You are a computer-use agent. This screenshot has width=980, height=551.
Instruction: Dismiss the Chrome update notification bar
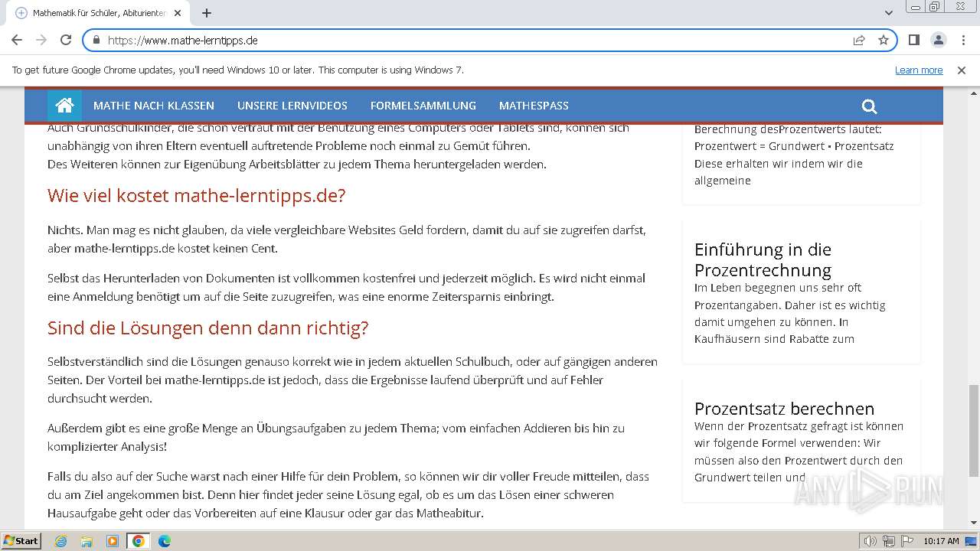pyautogui.click(x=962, y=70)
